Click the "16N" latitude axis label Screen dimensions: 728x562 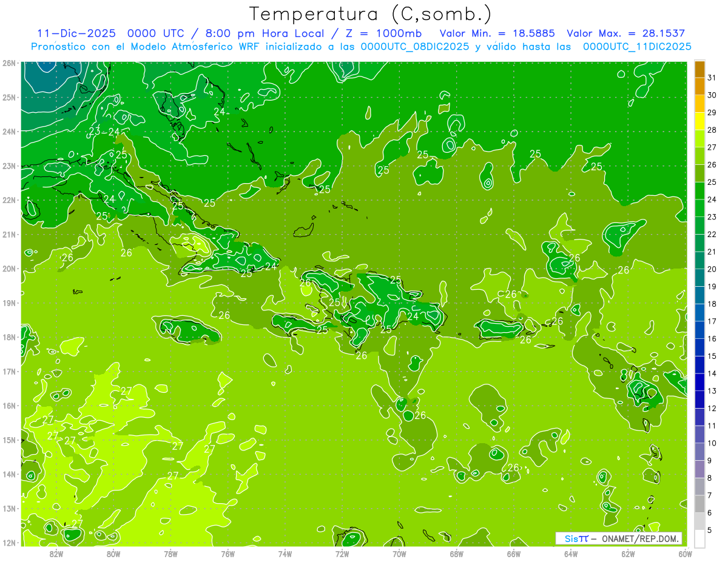(8, 406)
